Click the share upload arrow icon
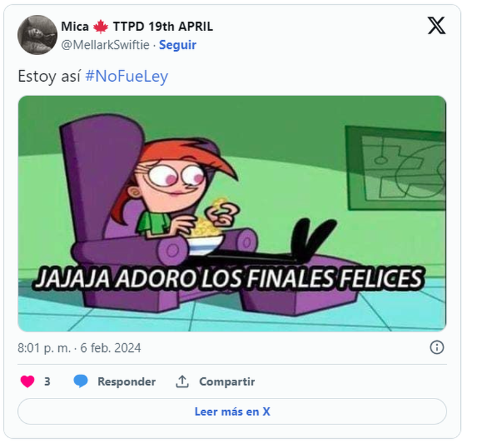 (x=182, y=381)
